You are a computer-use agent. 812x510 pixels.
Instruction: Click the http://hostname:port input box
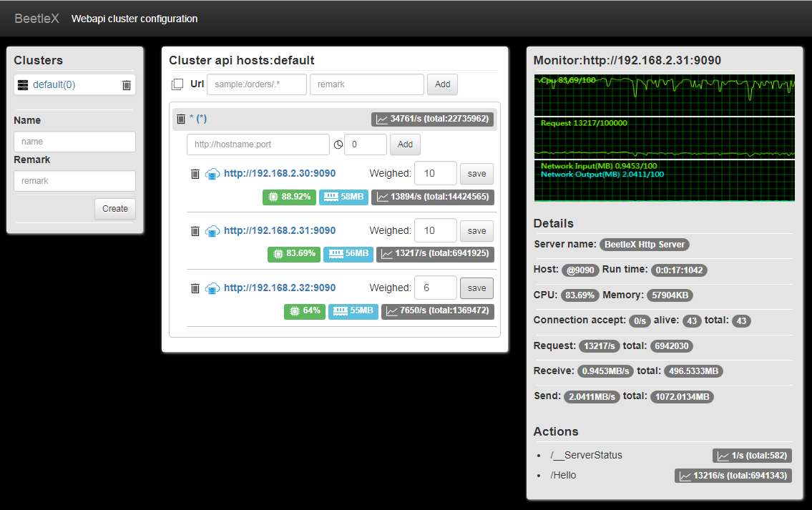point(258,144)
